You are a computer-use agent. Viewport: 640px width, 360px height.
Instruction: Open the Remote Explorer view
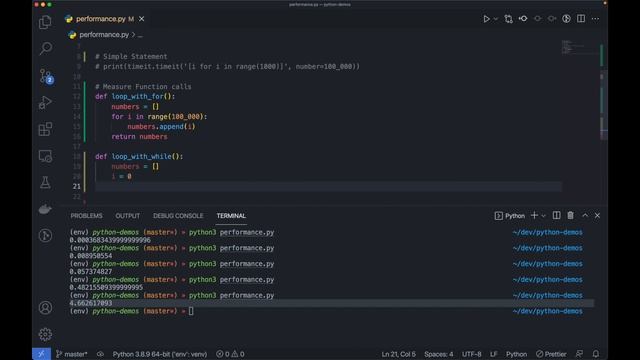click(x=45, y=156)
